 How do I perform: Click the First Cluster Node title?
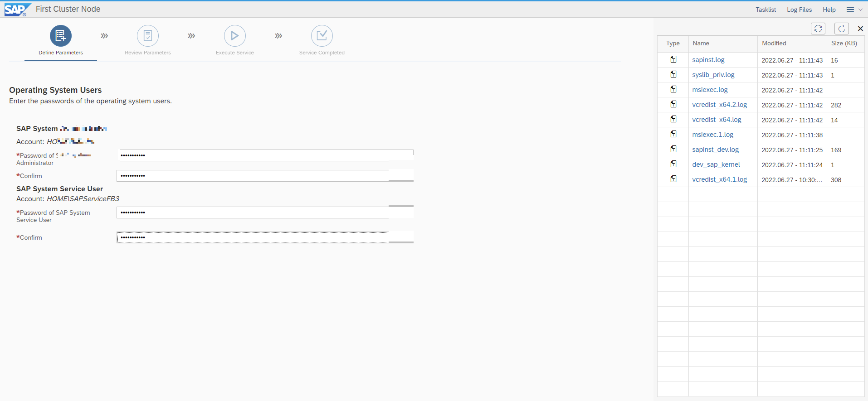tap(68, 9)
